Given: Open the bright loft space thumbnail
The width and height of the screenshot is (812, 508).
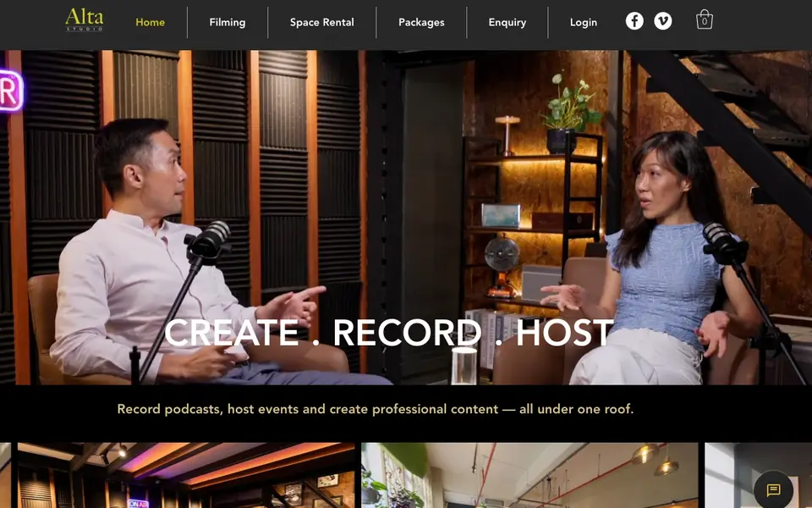Looking at the screenshot, I should [x=529, y=475].
